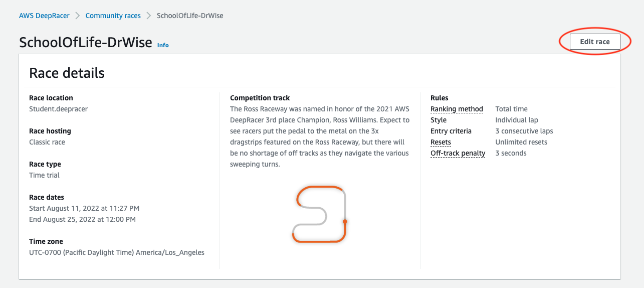Click the Pacific Daylight Time zone value

117,252
